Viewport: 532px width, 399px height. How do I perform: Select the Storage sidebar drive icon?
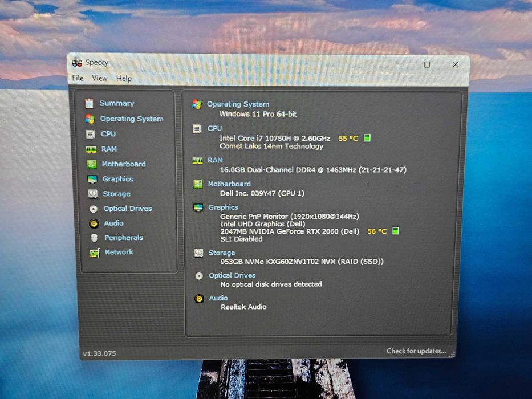(92, 194)
